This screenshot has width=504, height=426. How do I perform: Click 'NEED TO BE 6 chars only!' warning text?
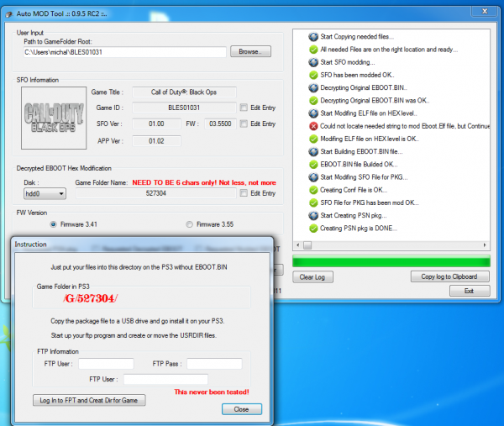(x=204, y=182)
